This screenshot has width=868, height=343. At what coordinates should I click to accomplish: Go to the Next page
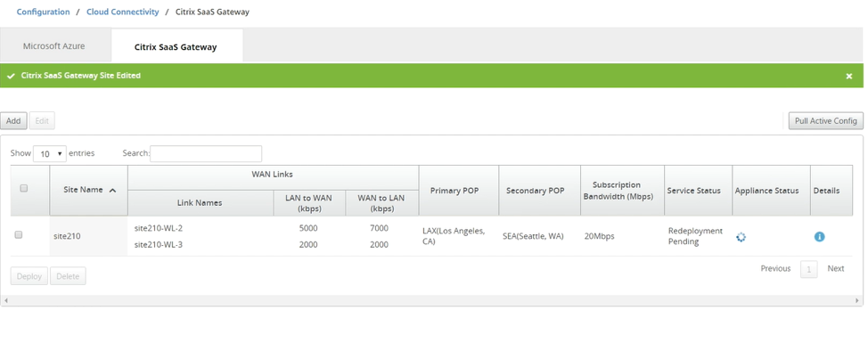tap(835, 268)
